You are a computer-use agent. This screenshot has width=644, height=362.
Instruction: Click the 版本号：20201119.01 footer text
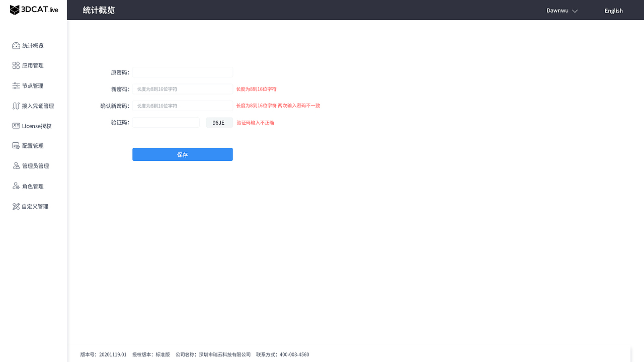pyautogui.click(x=104, y=354)
